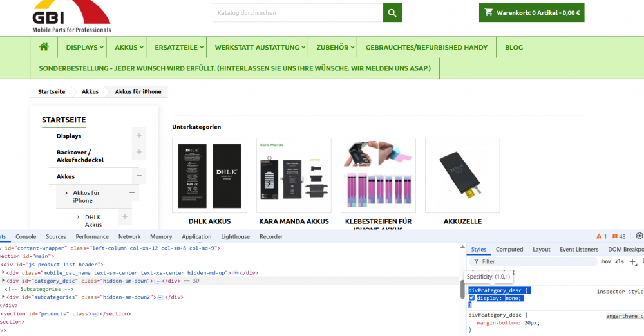Select DHLK Akkus sidebar subcategory
Viewport: 644px width, 336px height.
tap(93, 221)
